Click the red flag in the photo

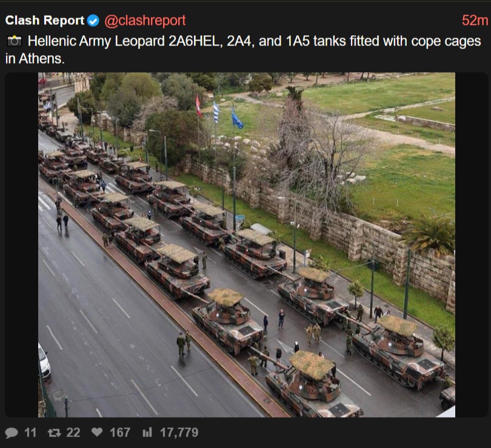coord(199,107)
